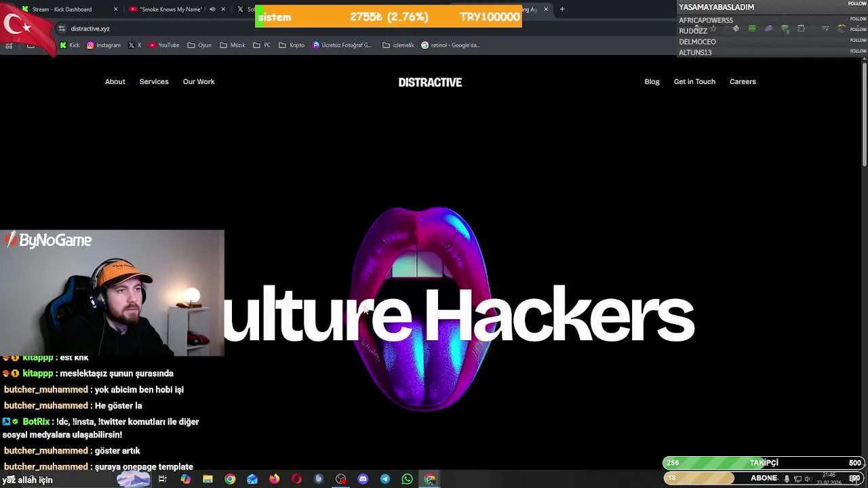Open Discord from taskbar

tap(363, 479)
